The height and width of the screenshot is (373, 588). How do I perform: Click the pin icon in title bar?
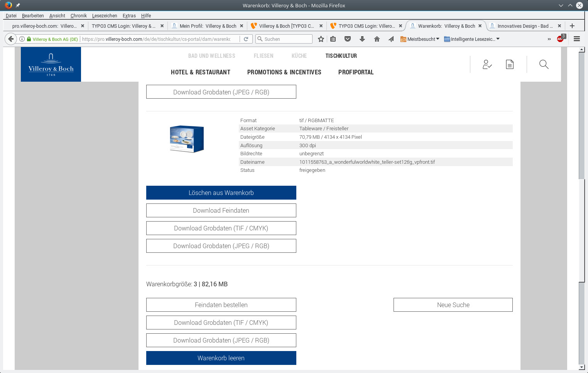coord(18,5)
